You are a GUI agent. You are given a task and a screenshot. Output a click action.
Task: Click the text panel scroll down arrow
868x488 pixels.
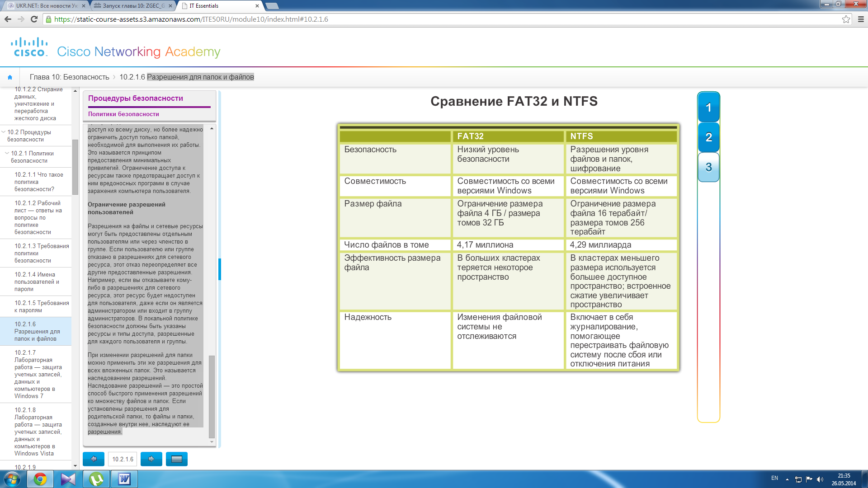(x=212, y=442)
